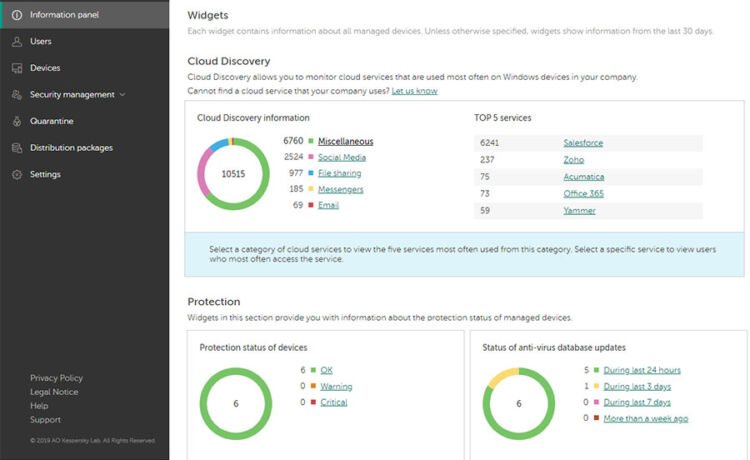Expand the Security management chevron
750x460 pixels.
pos(122,95)
